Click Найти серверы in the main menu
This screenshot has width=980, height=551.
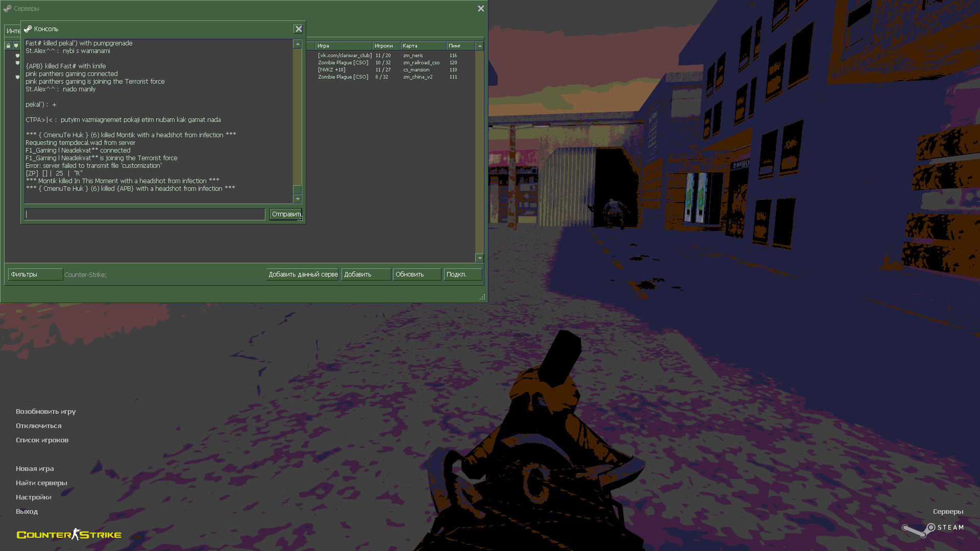coord(41,483)
